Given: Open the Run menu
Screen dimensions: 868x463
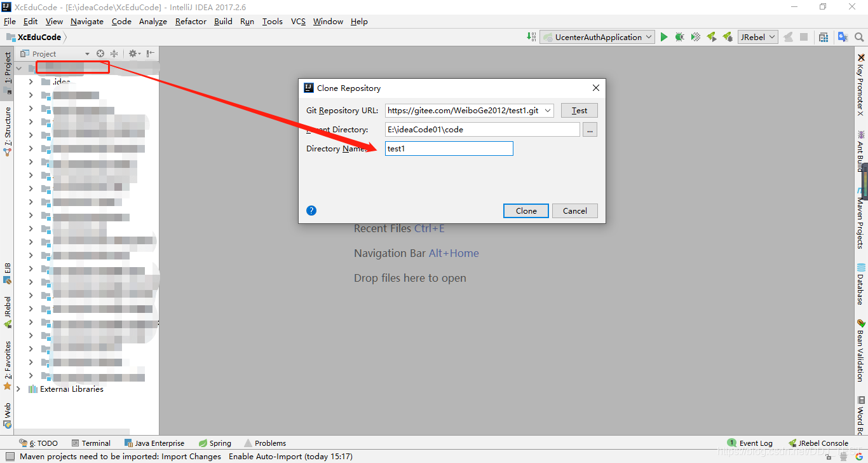Looking at the screenshot, I should 247,21.
